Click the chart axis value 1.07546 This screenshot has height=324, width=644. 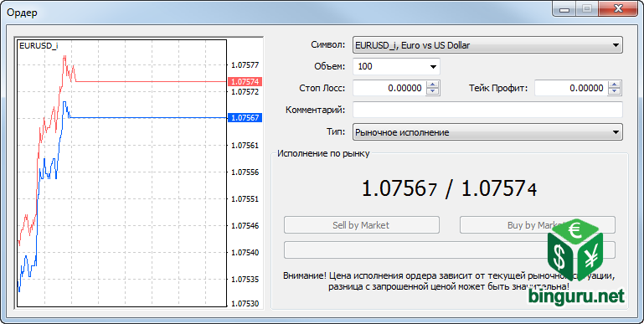pos(245,225)
